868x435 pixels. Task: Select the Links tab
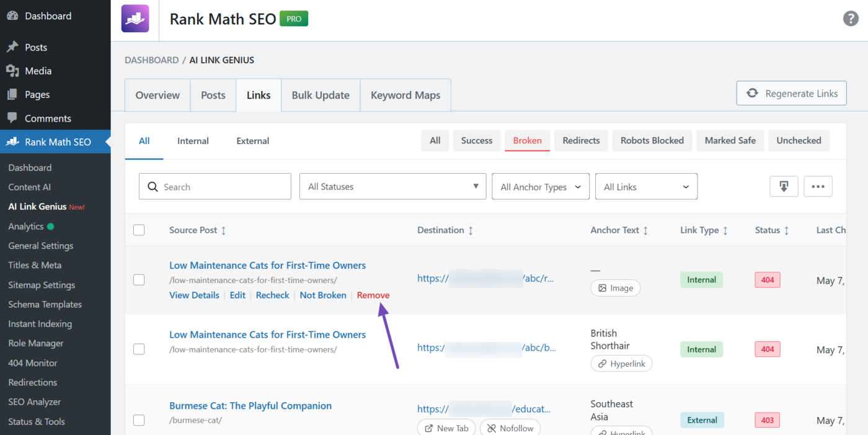[259, 95]
